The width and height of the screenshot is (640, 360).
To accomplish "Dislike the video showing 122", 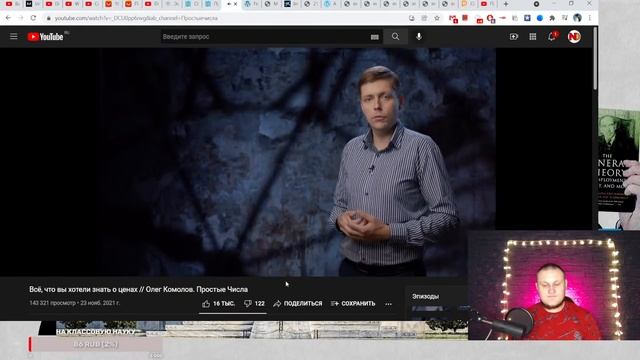I will pos(254,304).
